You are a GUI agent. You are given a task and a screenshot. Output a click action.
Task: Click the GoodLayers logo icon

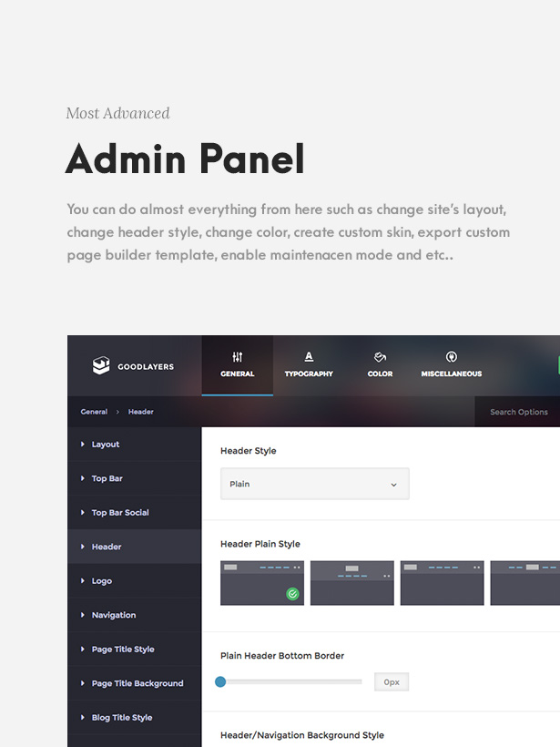[101, 365]
